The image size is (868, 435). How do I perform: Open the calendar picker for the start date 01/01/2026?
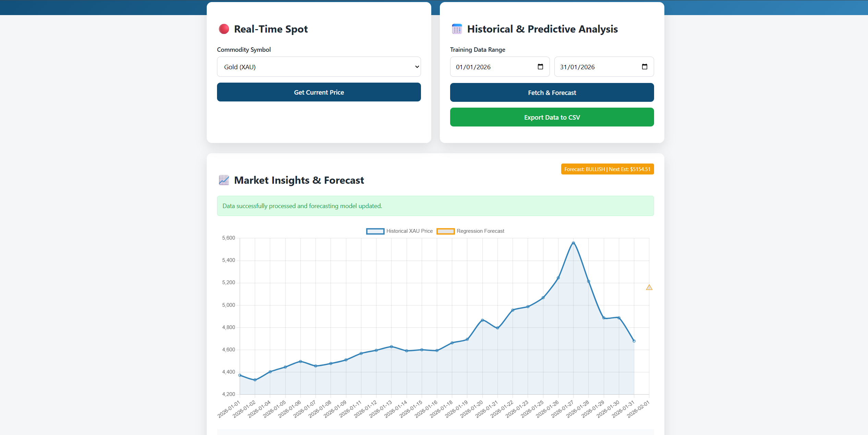pos(540,67)
